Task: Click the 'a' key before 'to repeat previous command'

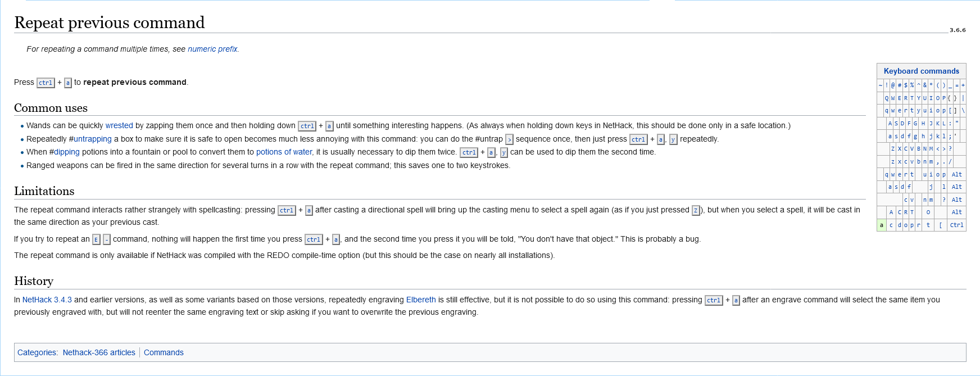Action: [x=68, y=83]
